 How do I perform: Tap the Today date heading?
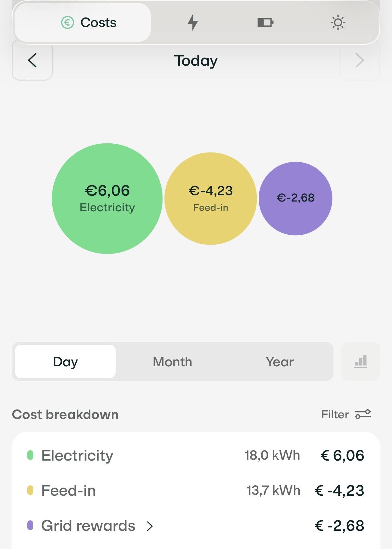tap(196, 61)
